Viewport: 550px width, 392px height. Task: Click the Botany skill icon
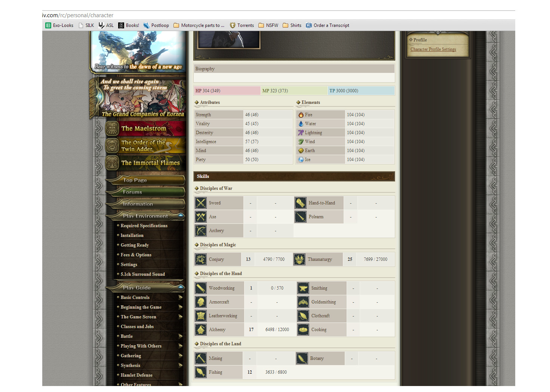[x=302, y=358]
